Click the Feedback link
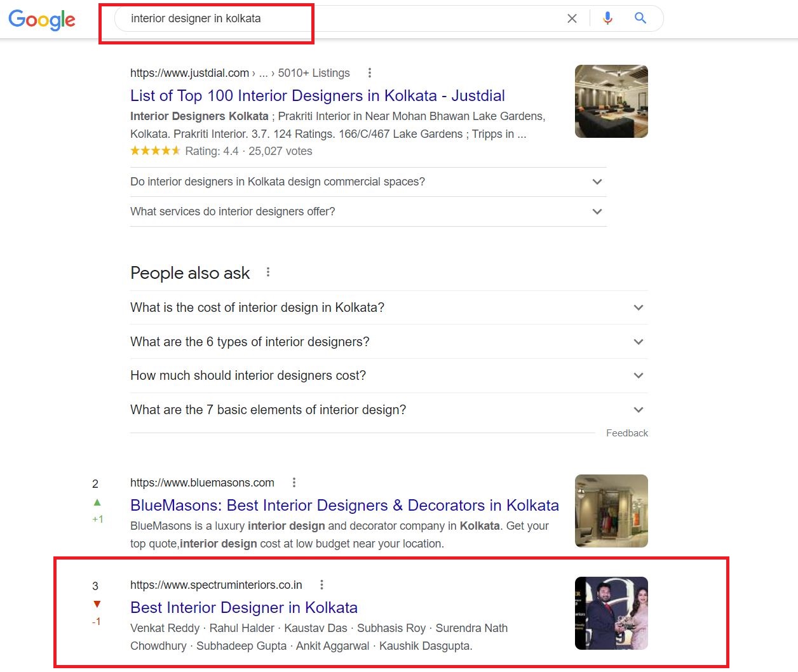The height and width of the screenshot is (672, 798). [x=626, y=433]
